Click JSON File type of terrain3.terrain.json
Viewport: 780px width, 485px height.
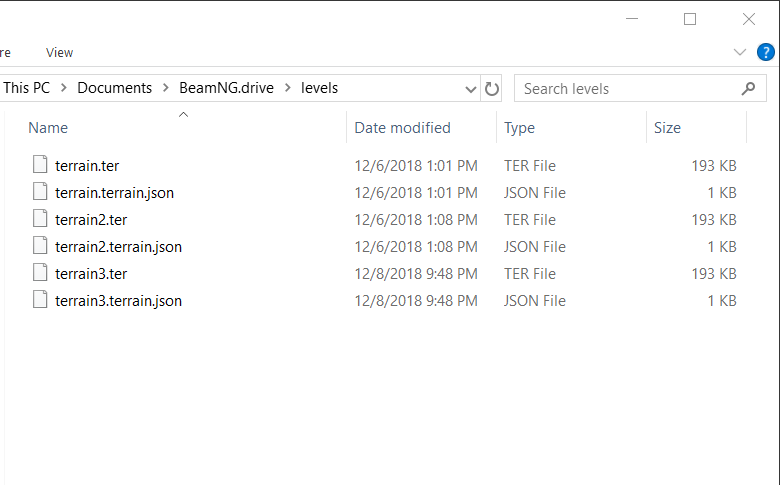[x=535, y=301]
